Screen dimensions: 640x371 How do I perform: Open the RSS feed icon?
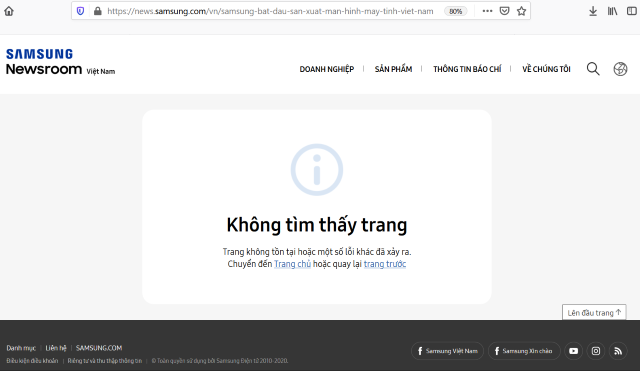click(618, 351)
